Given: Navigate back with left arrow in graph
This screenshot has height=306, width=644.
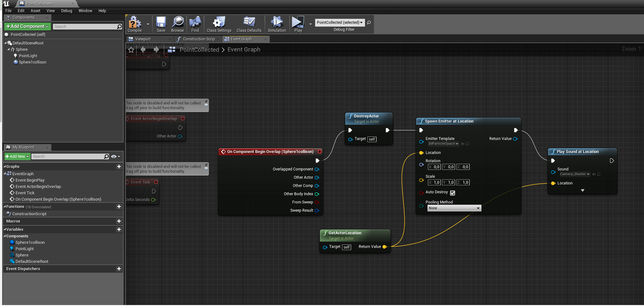Looking at the screenshot, I should click(x=144, y=49).
